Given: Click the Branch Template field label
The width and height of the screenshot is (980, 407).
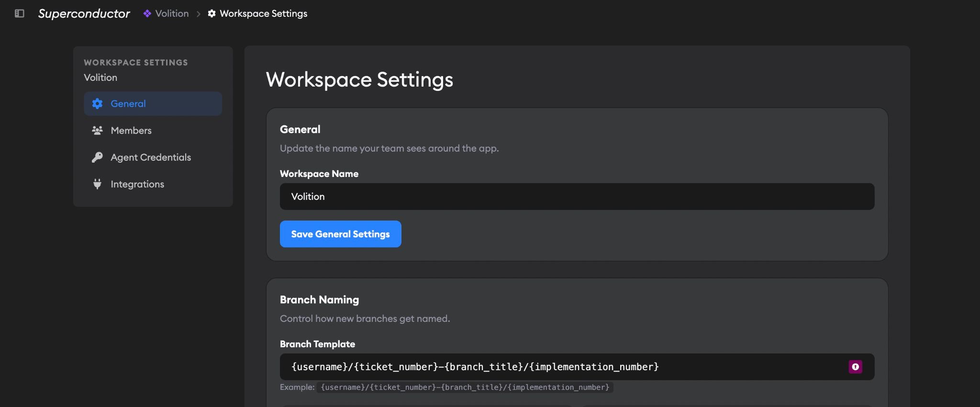Looking at the screenshot, I should tap(317, 344).
